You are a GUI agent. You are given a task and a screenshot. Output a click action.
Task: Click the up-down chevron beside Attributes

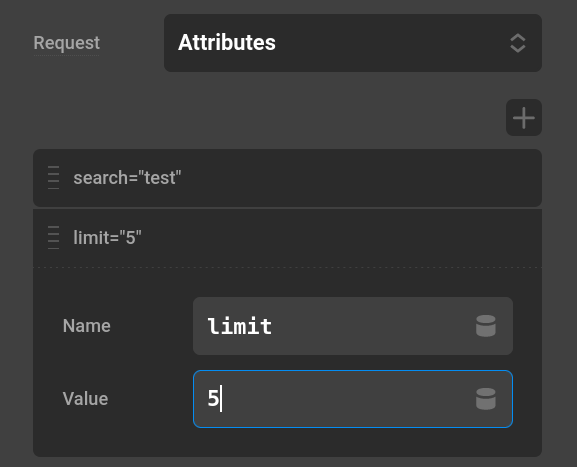[518, 43]
